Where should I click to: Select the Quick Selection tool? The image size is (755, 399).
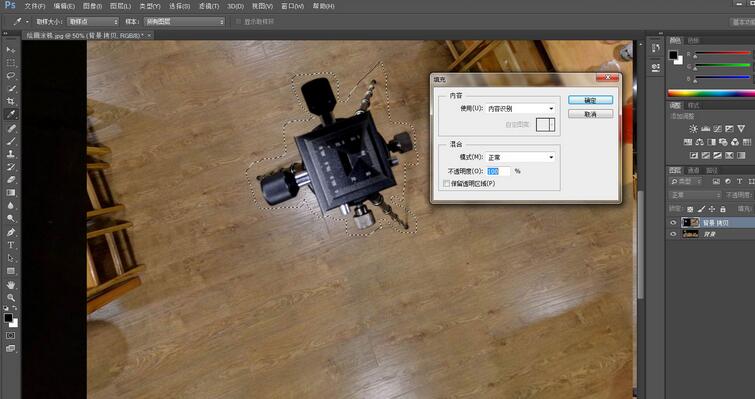(11, 89)
